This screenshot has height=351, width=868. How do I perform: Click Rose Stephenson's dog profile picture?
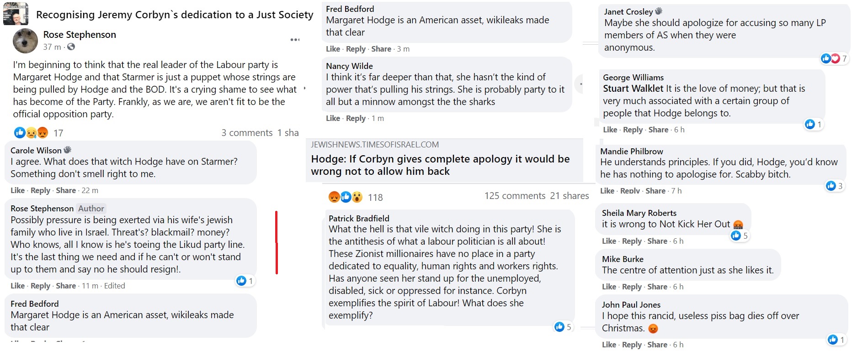[x=25, y=41]
